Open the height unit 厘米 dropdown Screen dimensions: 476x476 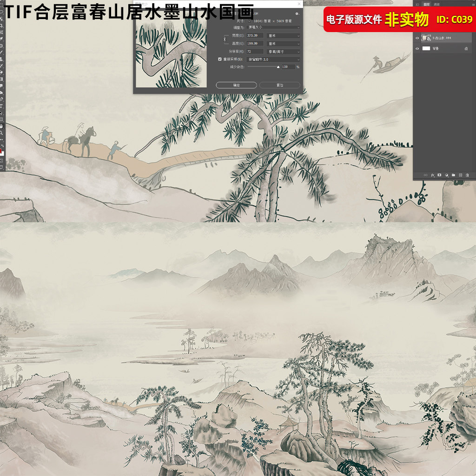coord(284,44)
